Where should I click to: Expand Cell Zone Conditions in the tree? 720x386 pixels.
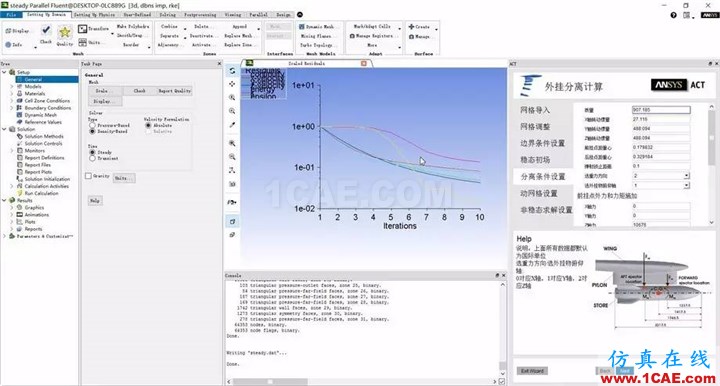point(12,101)
